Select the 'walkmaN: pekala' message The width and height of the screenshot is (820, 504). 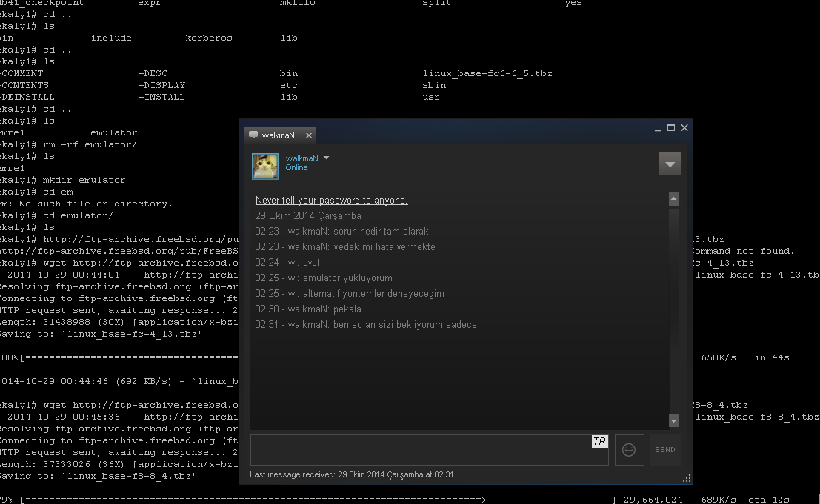click(x=308, y=309)
